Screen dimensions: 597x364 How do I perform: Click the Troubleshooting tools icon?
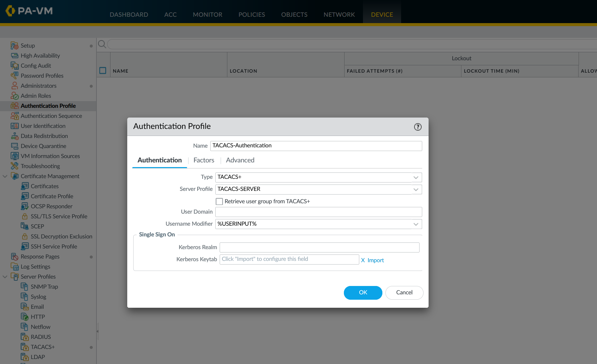(14, 166)
